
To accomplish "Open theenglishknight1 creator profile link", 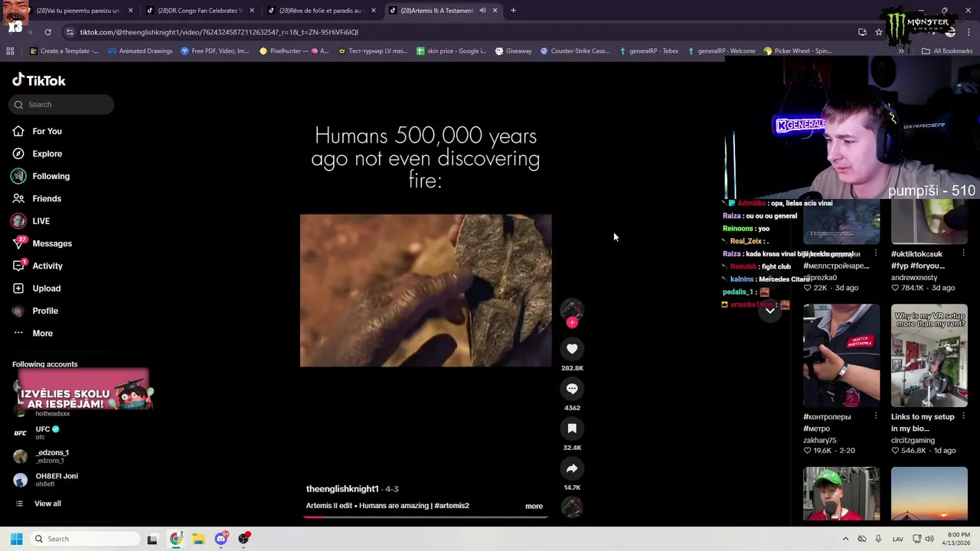I will coord(342,489).
